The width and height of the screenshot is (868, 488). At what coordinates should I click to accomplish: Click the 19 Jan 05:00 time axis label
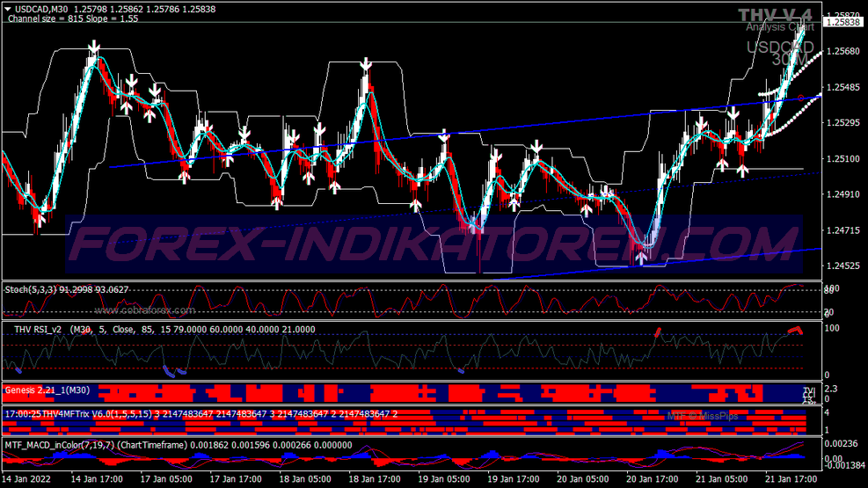pos(443,479)
